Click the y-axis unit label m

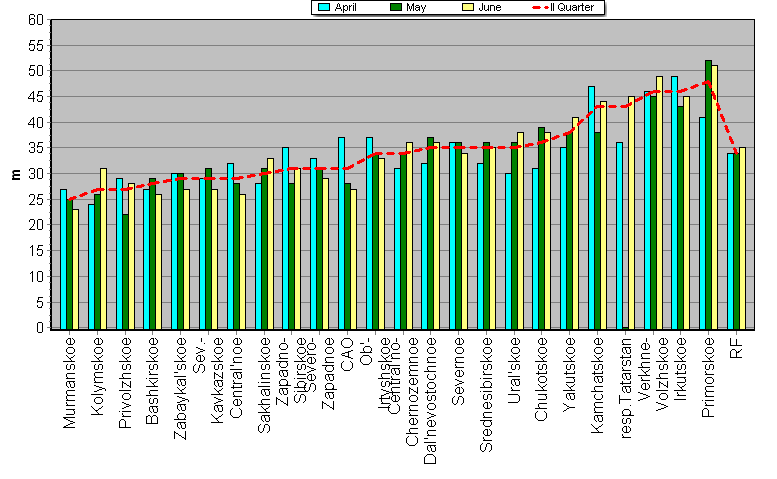pyautogui.click(x=16, y=174)
